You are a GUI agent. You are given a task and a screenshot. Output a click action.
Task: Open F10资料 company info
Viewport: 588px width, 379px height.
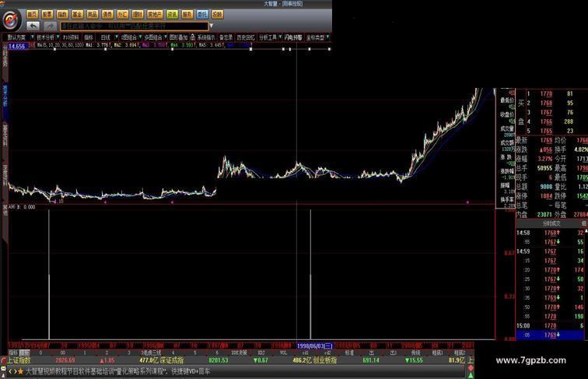click(71, 37)
